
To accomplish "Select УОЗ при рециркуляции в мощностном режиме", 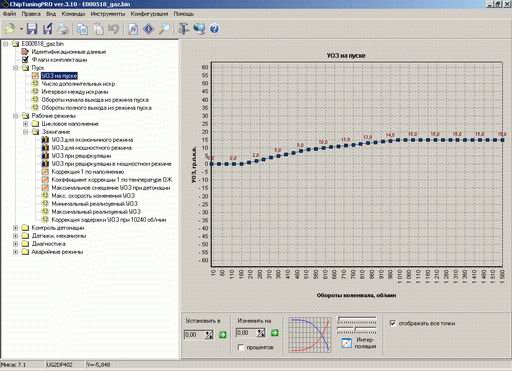I will pyautogui.click(x=111, y=164).
